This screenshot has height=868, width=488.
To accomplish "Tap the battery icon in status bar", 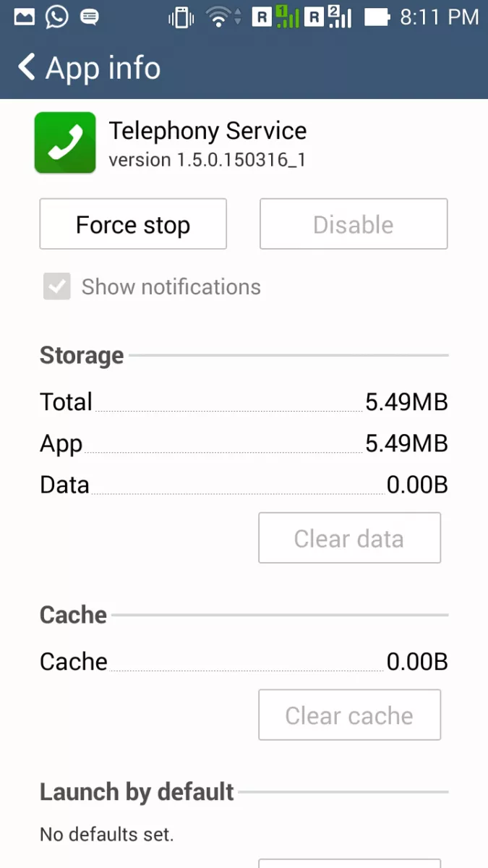I will (x=376, y=17).
